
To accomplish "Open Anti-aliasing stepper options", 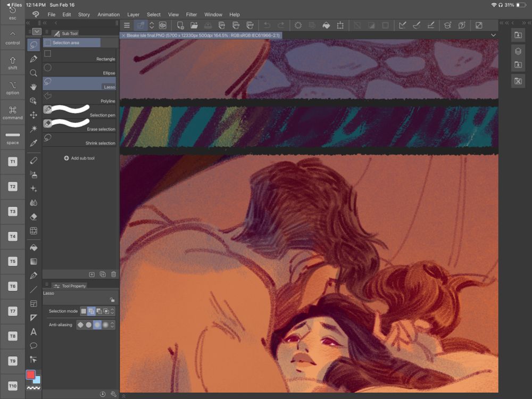I will click(x=112, y=325).
